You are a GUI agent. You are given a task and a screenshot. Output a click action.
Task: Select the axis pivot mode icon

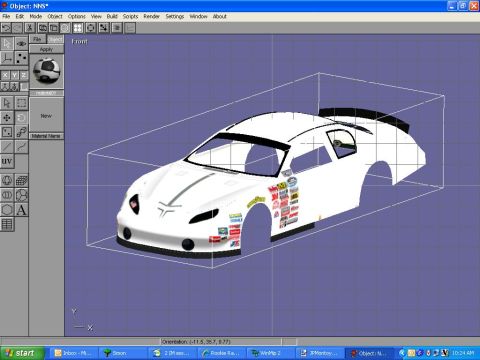[x=7, y=58]
